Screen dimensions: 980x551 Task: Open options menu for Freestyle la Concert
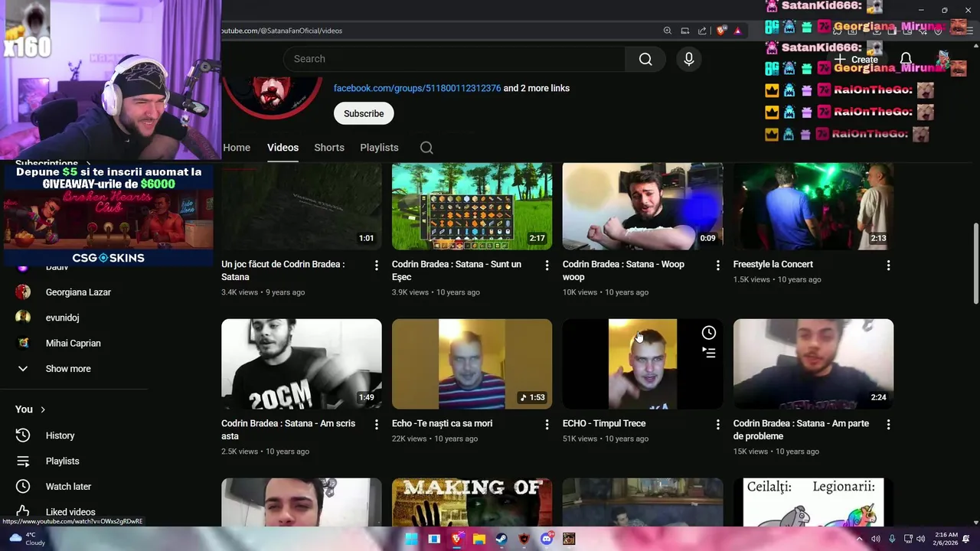pos(888,265)
